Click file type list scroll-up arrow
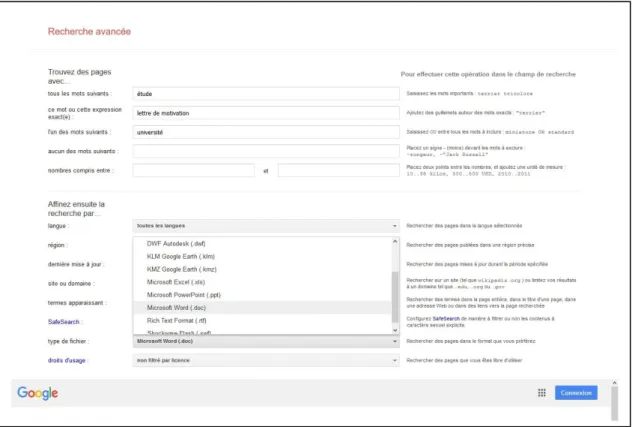638x427 pixels. 395,241
